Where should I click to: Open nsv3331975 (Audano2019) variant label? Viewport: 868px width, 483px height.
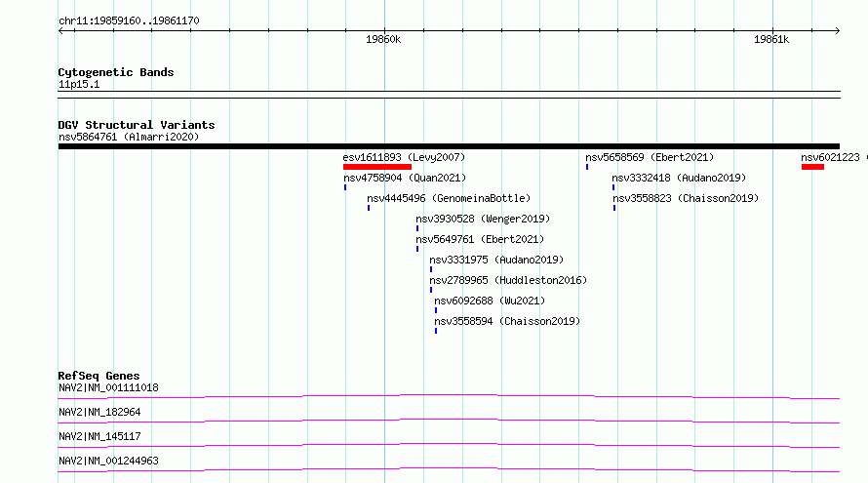click(496, 260)
